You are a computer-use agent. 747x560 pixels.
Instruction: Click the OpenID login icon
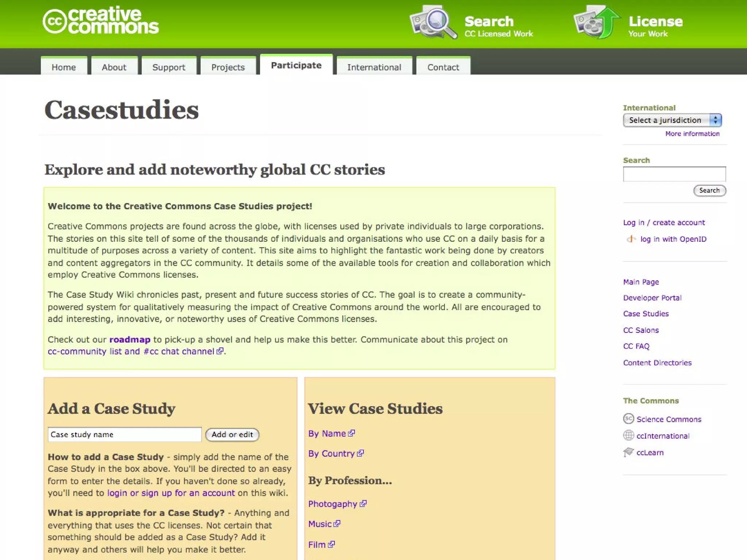tap(631, 239)
